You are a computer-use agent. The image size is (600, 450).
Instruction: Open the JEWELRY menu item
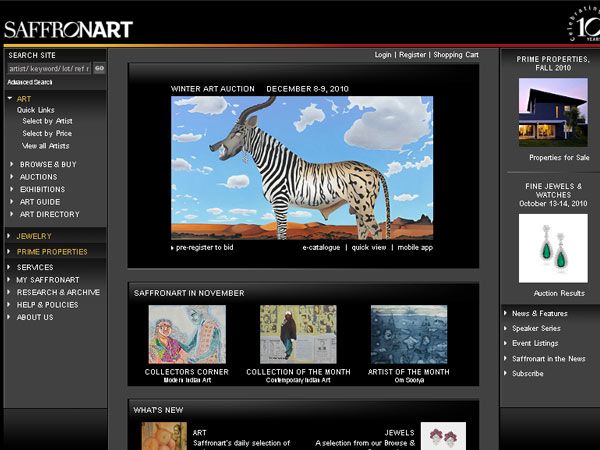coord(34,236)
